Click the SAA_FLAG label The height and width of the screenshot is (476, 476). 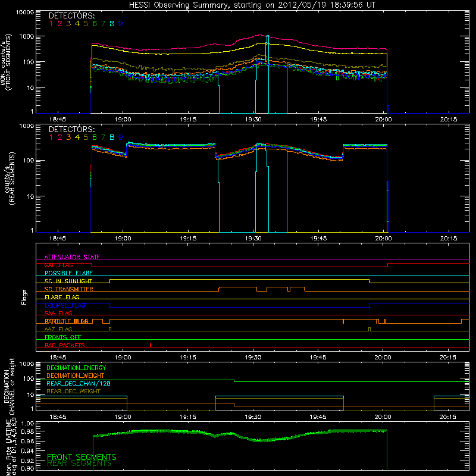click(58, 313)
